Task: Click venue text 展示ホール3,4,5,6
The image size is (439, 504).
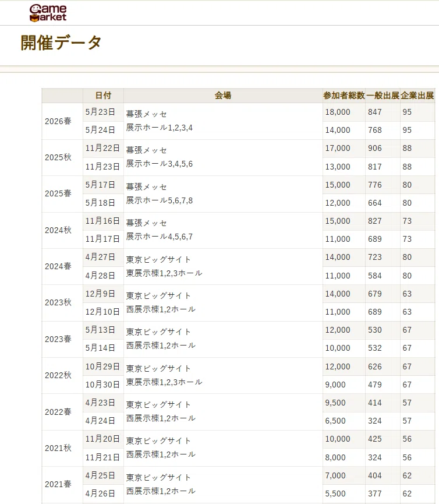Action: pos(160,164)
